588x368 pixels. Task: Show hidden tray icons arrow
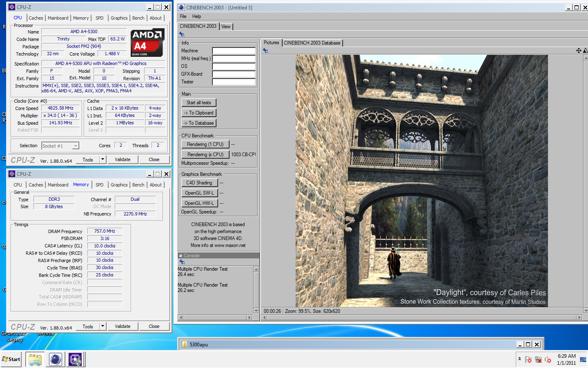[x=519, y=359]
